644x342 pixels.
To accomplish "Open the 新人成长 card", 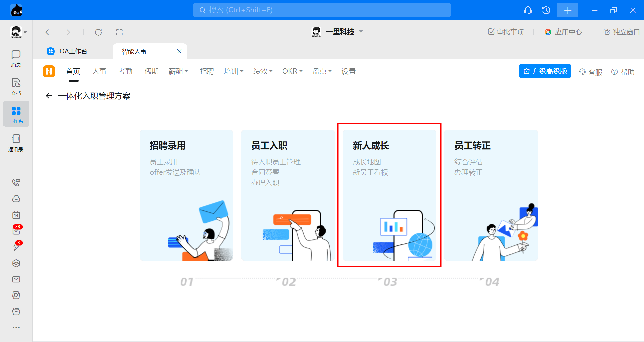I will (389, 195).
